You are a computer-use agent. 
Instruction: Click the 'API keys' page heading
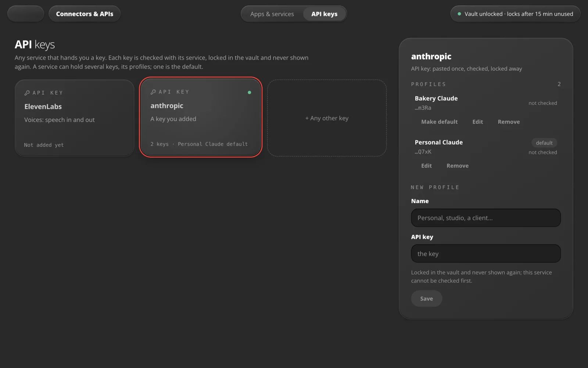[35, 45]
